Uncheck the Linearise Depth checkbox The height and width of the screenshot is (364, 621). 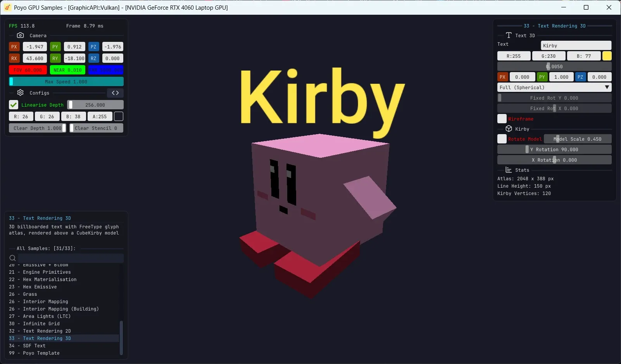pyautogui.click(x=14, y=105)
